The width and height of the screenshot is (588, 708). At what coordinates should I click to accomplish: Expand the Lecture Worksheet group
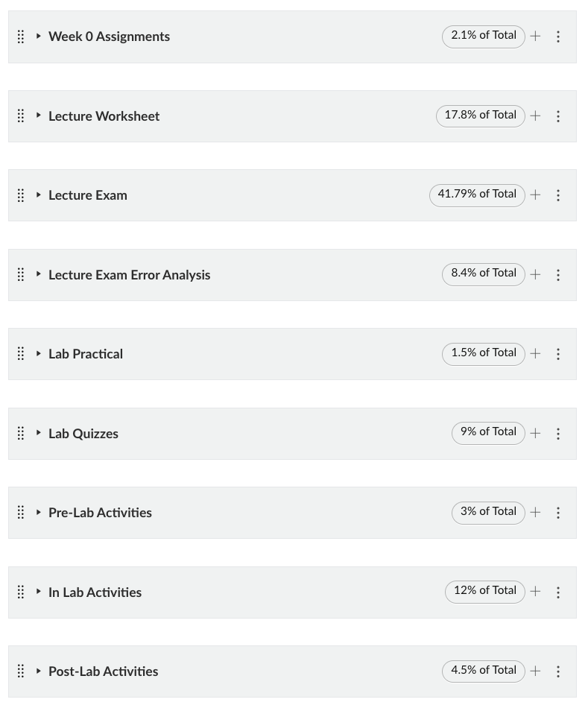[x=39, y=116]
